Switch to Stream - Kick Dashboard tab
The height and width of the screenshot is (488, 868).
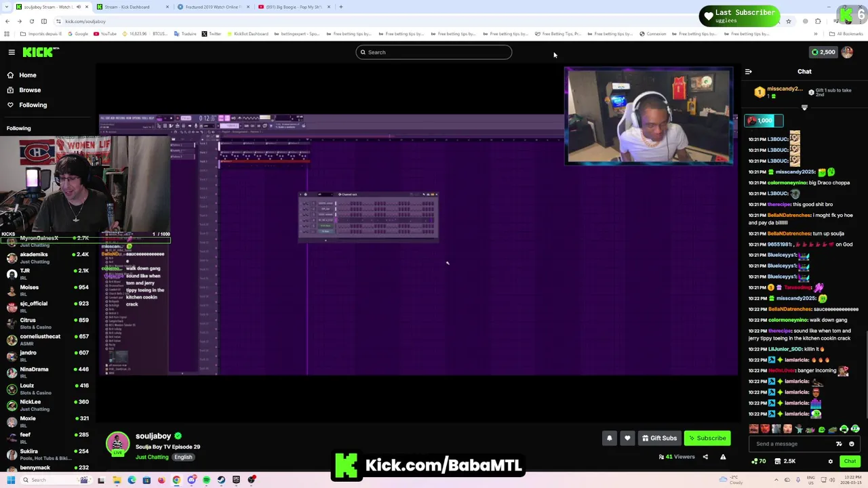click(x=132, y=7)
